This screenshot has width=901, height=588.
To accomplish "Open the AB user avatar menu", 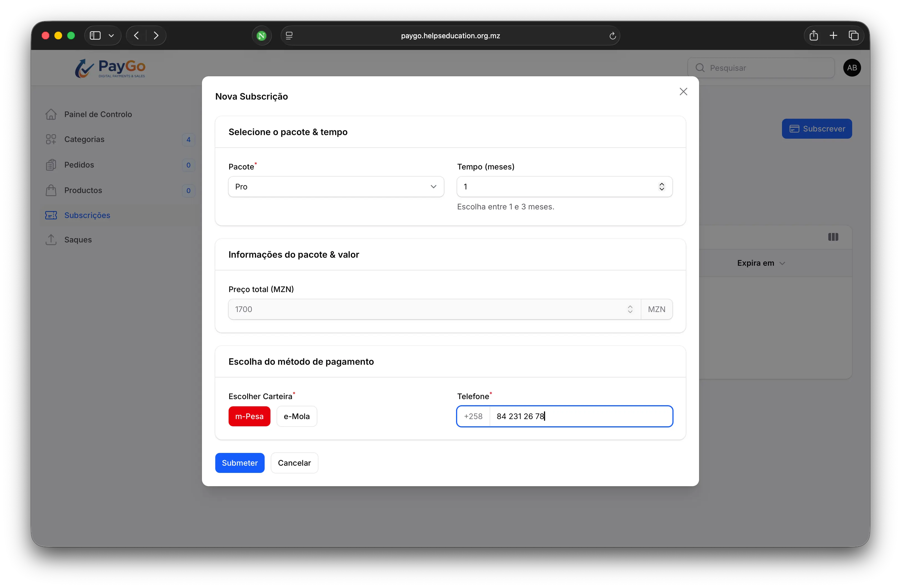I will [852, 68].
